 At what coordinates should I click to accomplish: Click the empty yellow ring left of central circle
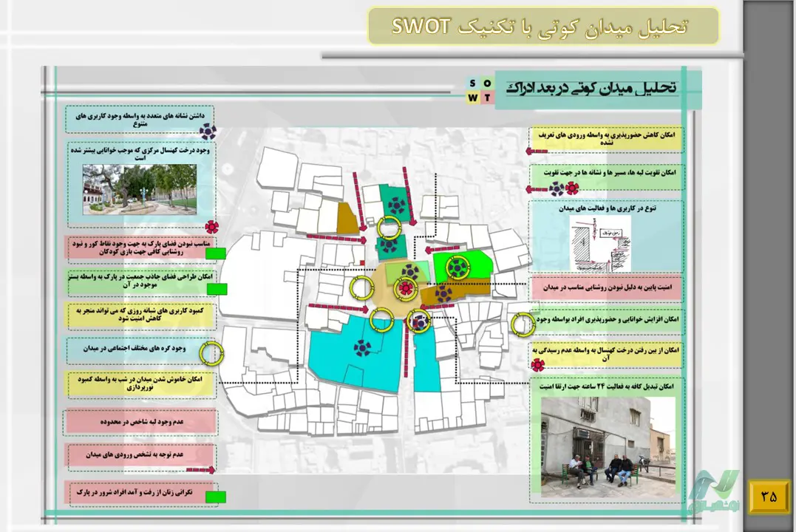pyautogui.click(x=361, y=288)
